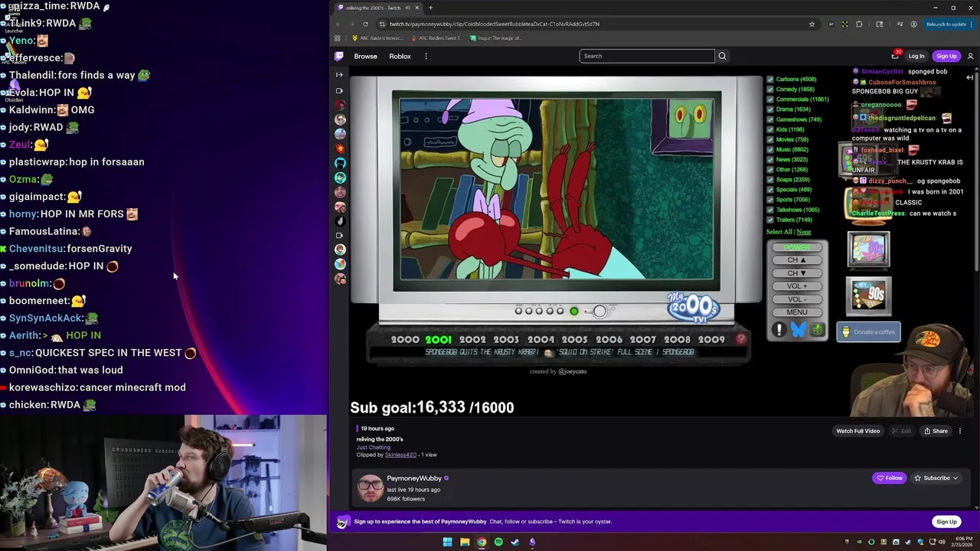
Task: Select the year 2005 on the TV
Action: (575, 340)
